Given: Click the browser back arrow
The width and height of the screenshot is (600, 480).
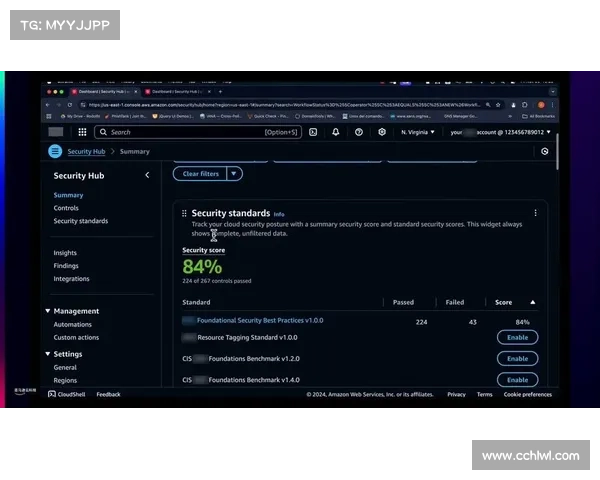Looking at the screenshot, I should (48, 105).
